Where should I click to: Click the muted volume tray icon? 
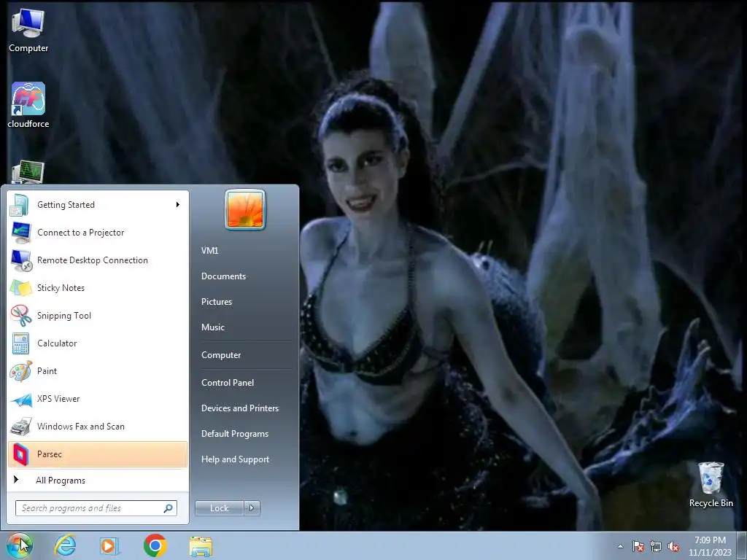pyautogui.click(x=673, y=547)
